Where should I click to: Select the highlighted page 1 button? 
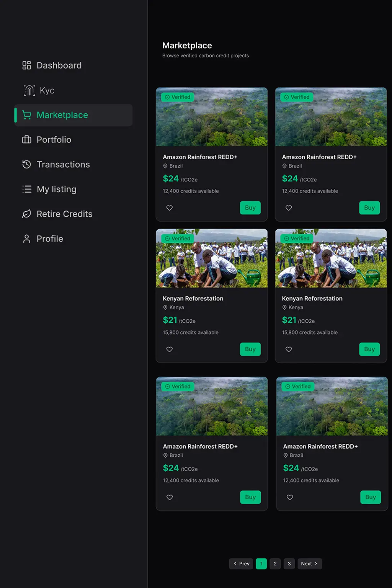pos(261,563)
